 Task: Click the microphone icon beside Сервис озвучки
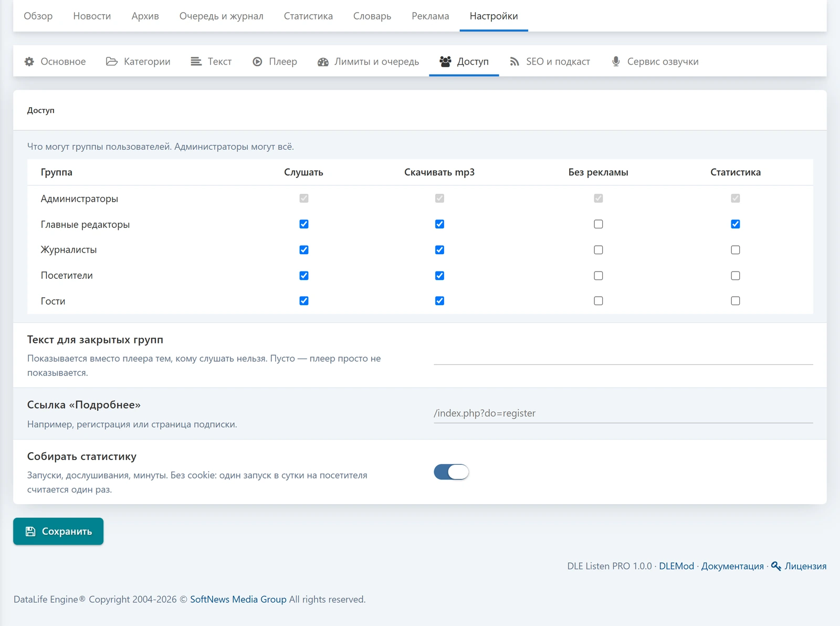(616, 61)
